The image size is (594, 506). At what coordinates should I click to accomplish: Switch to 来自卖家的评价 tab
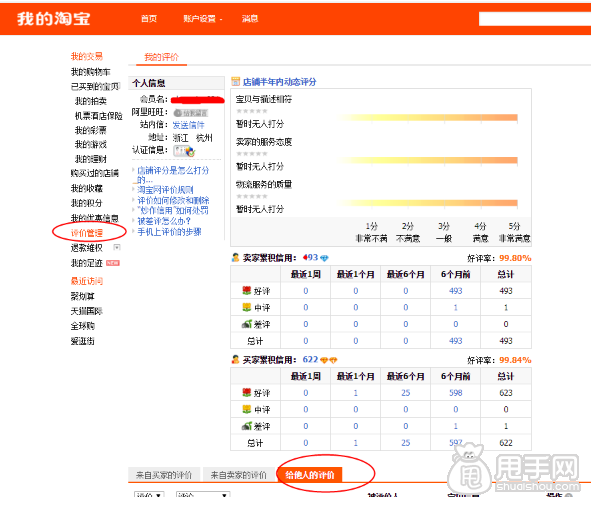pos(239,475)
